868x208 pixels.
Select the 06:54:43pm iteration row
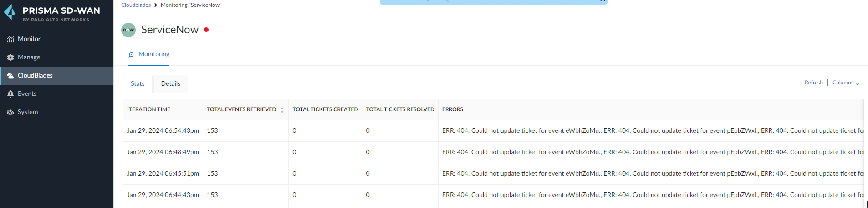163,131
